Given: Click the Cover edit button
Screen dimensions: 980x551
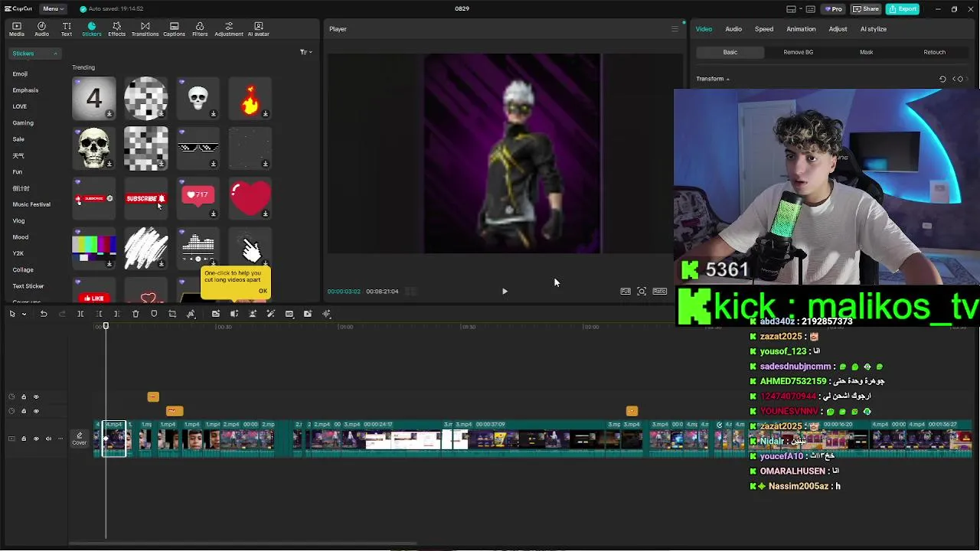Looking at the screenshot, I should [x=79, y=439].
